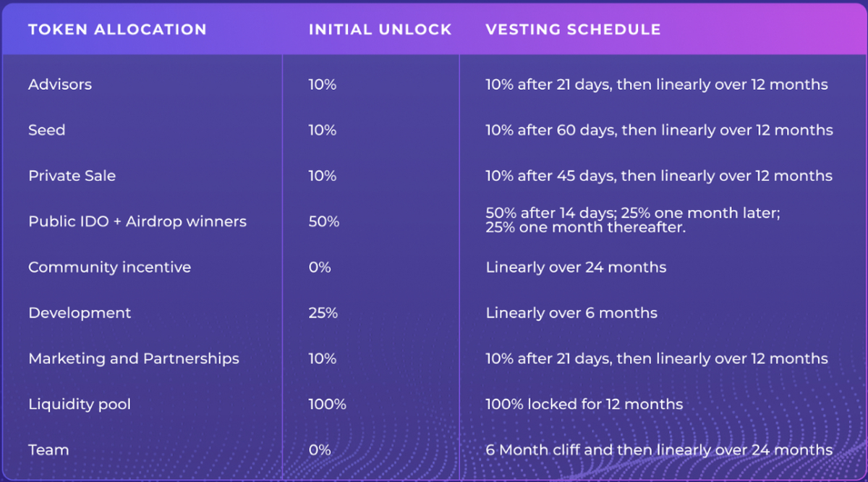Click the '100% locked for 12 months' text
Viewport: 868px width, 482px height.
[x=584, y=404]
